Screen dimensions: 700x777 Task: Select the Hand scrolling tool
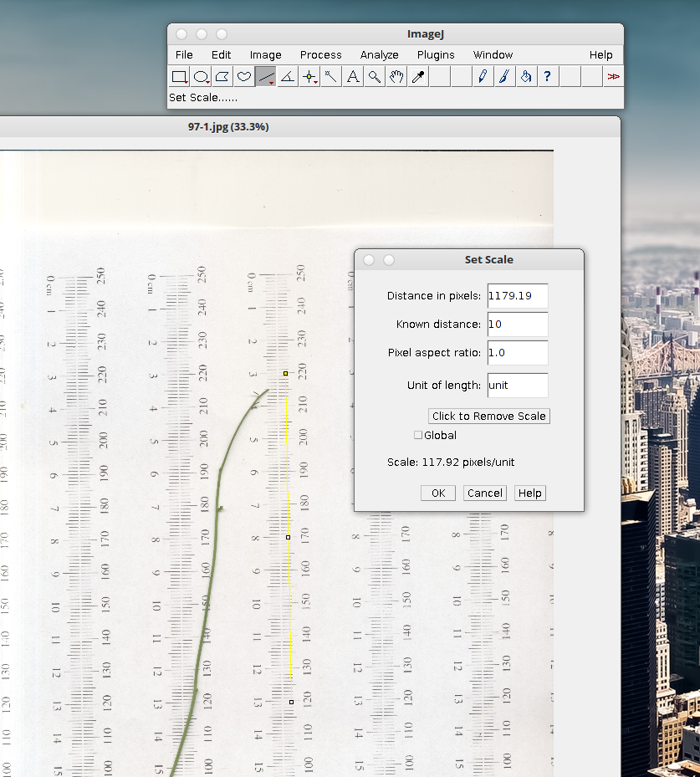point(396,77)
